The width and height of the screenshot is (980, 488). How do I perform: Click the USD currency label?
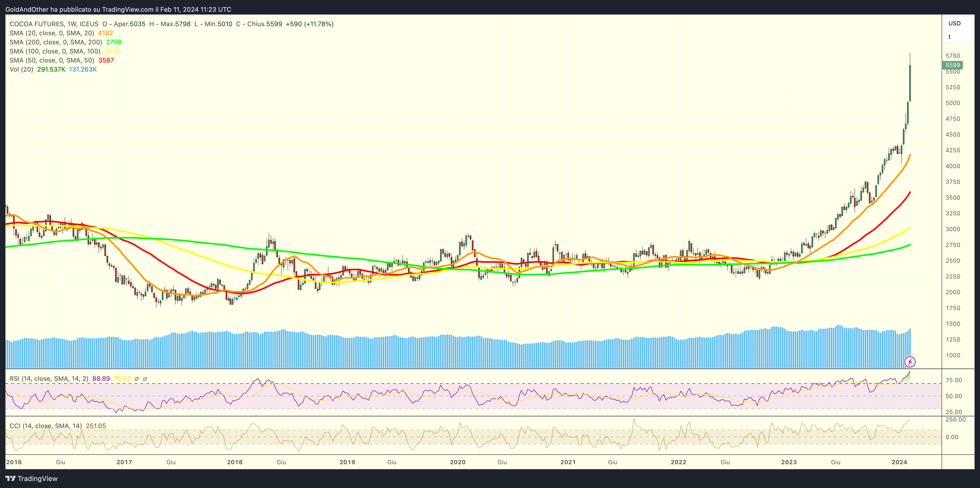click(x=955, y=23)
